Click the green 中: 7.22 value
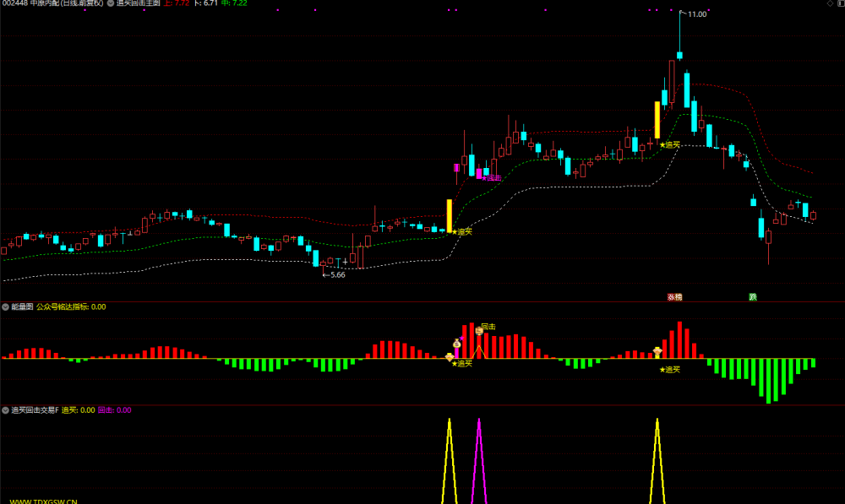This screenshot has height=504, width=845. point(234,3)
